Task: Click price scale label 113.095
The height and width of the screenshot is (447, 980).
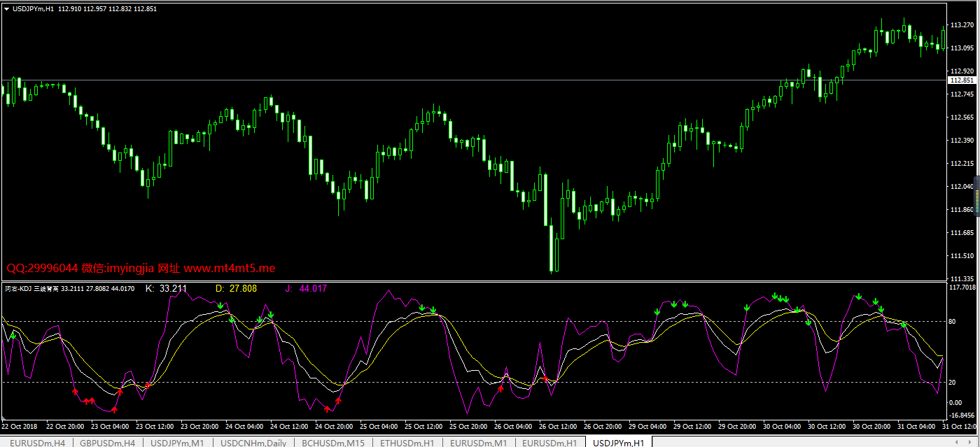Action: tap(962, 48)
